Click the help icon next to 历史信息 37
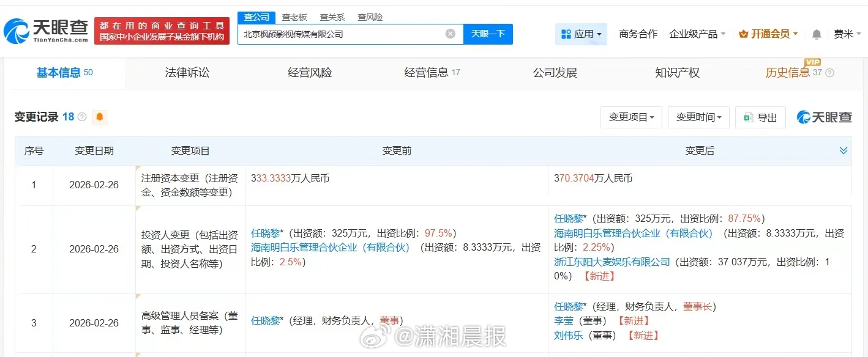 (829, 73)
